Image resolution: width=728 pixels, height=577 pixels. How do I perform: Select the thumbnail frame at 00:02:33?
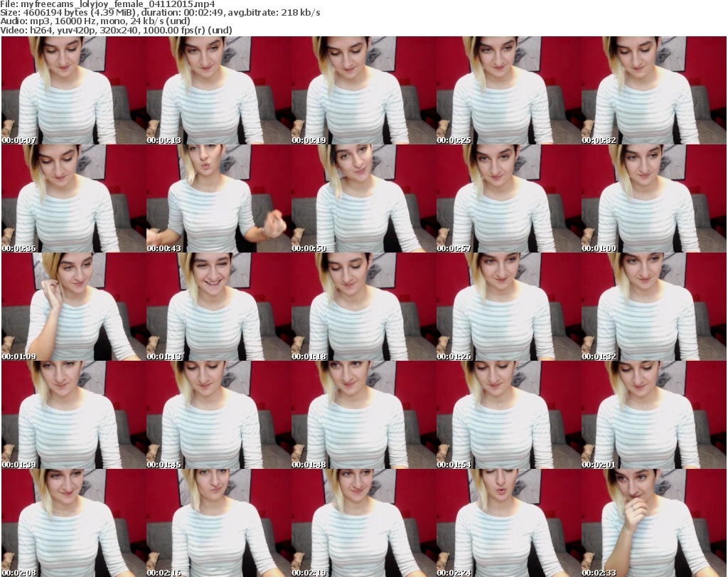click(x=654, y=523)
